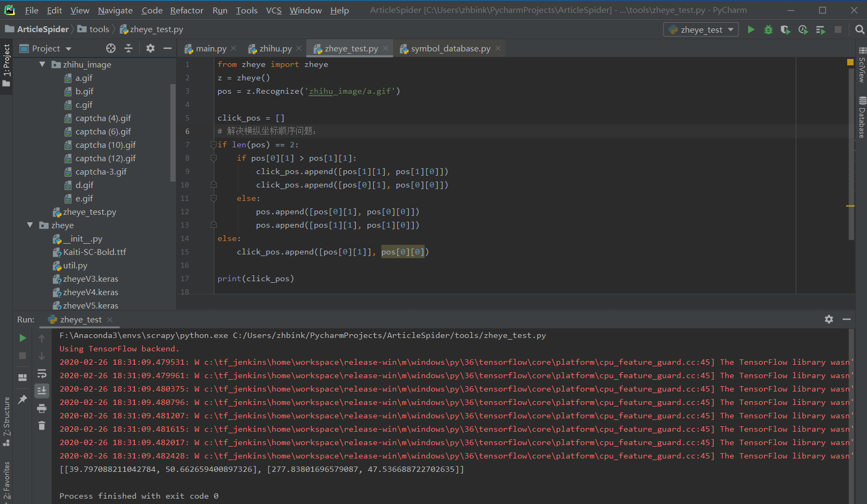Open Search Everywhere magnifier icon

859,29
